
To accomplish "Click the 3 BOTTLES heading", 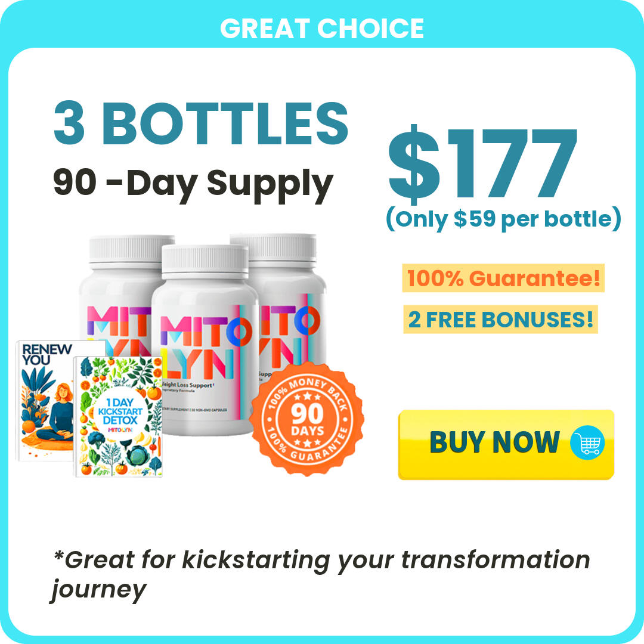I will click(201, 123).
